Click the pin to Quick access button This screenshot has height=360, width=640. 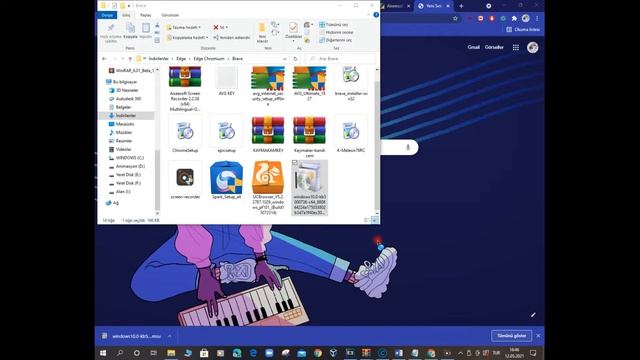111,32
